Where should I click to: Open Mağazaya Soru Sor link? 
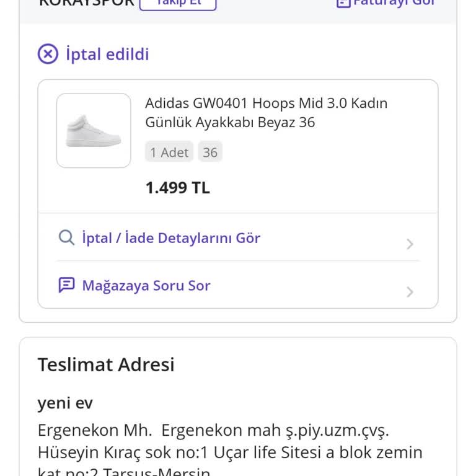point(146,286)
